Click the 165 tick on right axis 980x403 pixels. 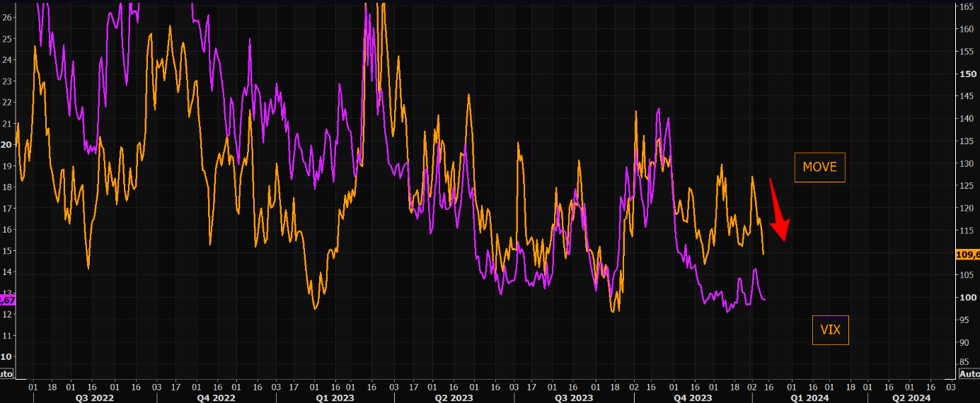pyautogui.click(x=966, y=6)
